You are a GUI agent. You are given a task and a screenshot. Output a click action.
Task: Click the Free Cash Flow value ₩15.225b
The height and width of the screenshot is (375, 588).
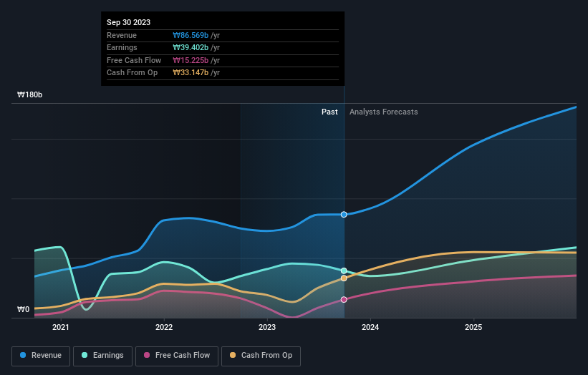pos(191,60)
